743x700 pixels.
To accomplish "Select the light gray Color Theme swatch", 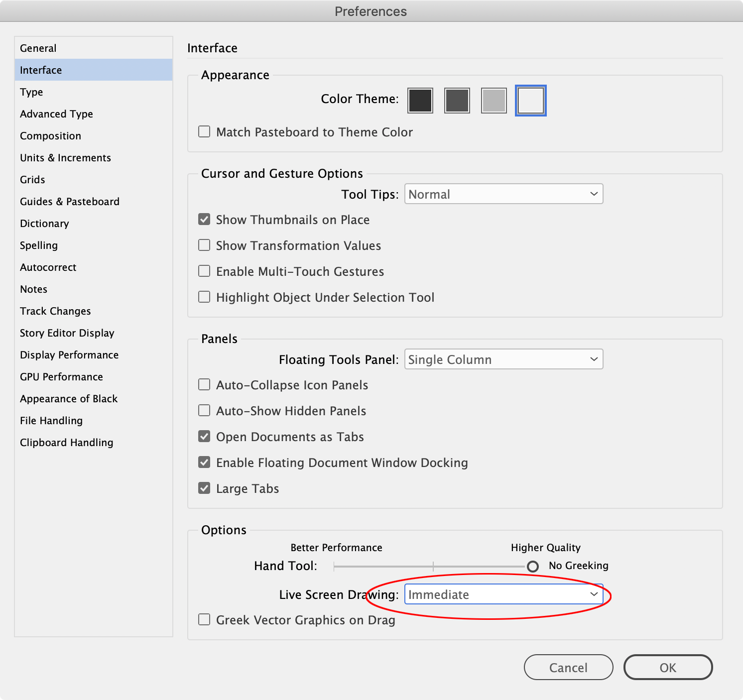I will click(494, 100).
